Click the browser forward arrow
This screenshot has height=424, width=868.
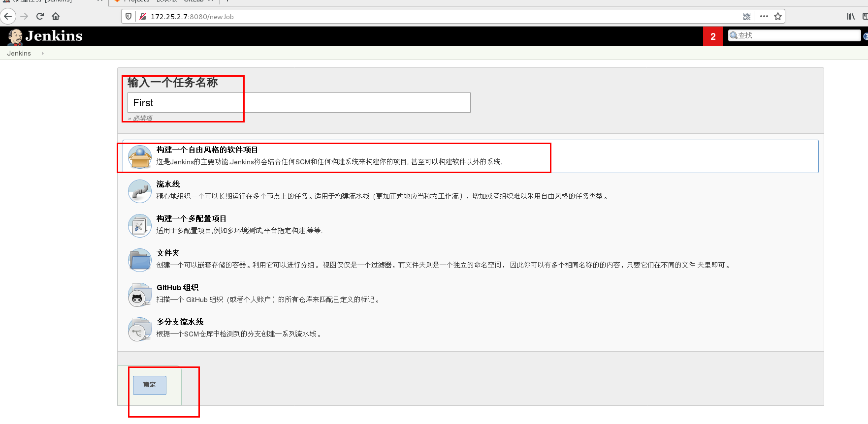pyautogui.click(x=24, y=16)
